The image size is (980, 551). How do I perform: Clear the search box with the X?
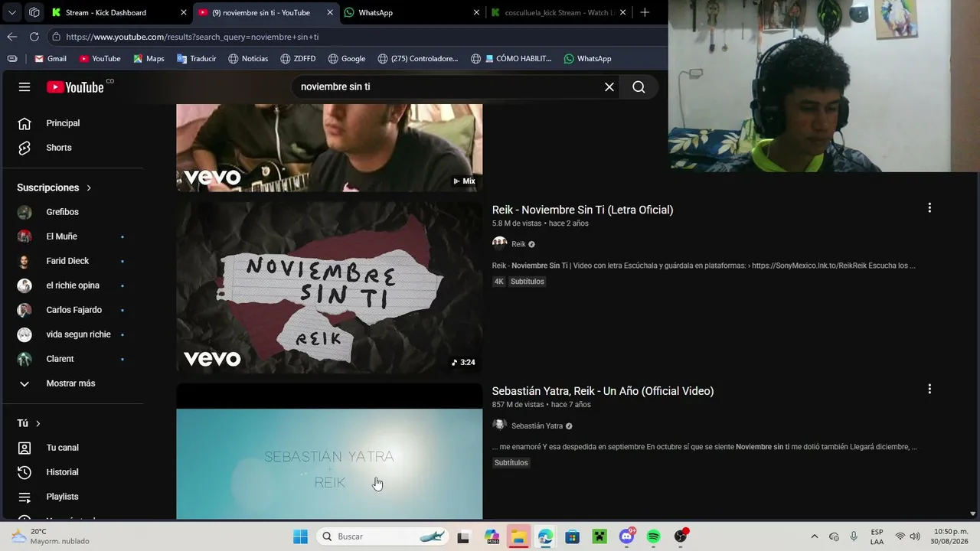[609, 87]
